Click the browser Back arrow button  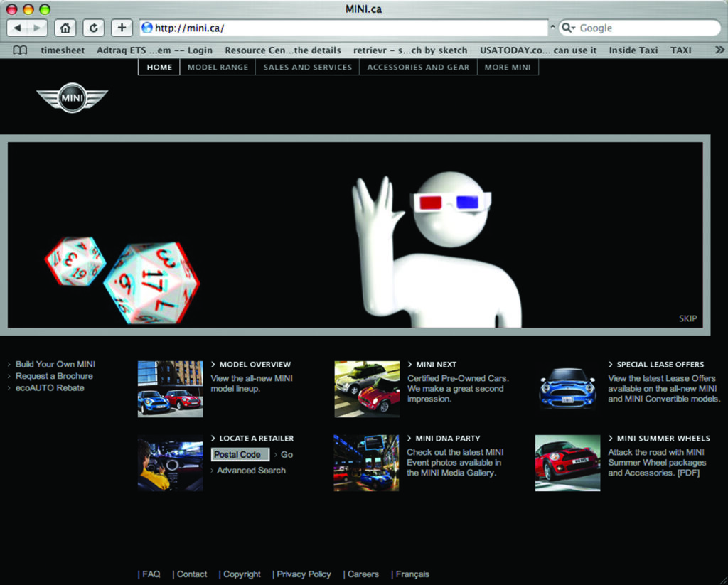point(17,28)
